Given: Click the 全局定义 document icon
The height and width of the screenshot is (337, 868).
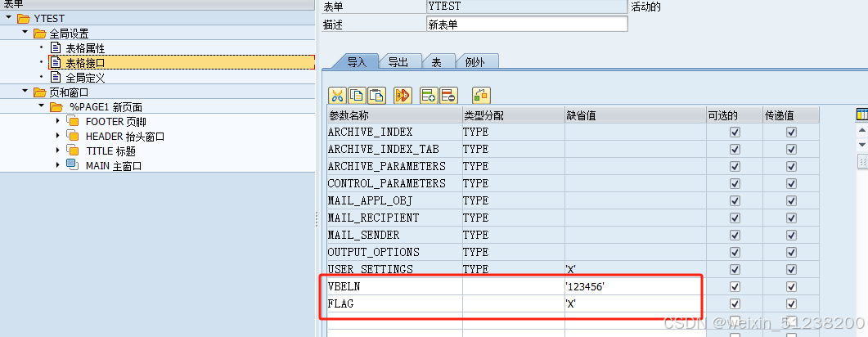Looking at the screenshot, I should click(x=56, y=77).
